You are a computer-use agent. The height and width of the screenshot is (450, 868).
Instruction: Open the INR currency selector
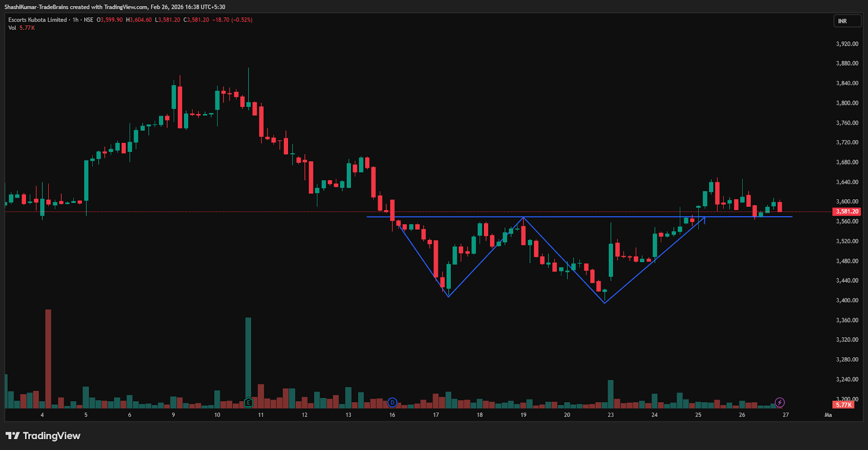click(847, 21)
